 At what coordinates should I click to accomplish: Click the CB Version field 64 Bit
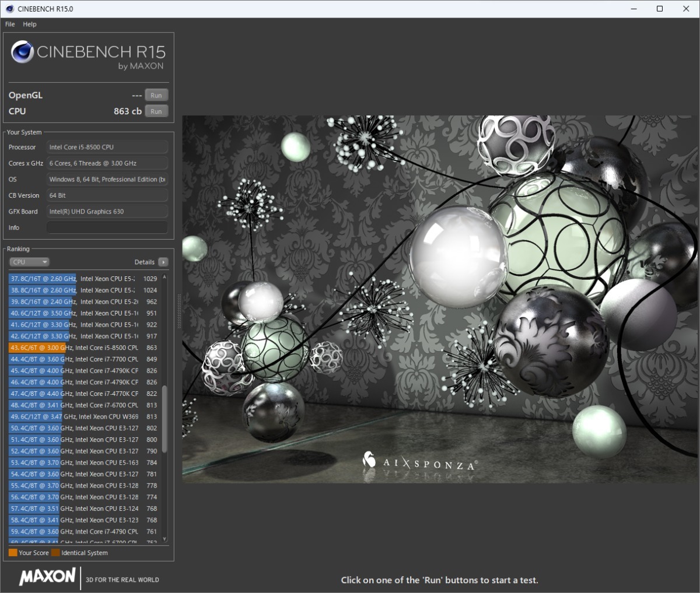click(107, 195)
